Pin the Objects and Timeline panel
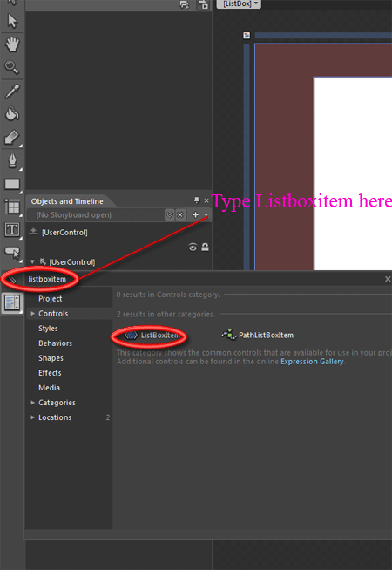The height and width of the screenshot is (570, 392). pos(197,200)
